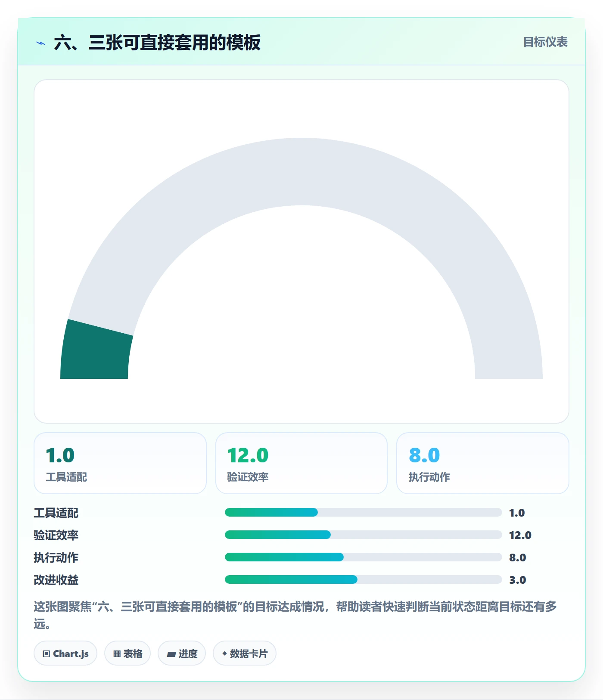Select the 表格 tag
This screenshot has width=603, height=700.
127,654
